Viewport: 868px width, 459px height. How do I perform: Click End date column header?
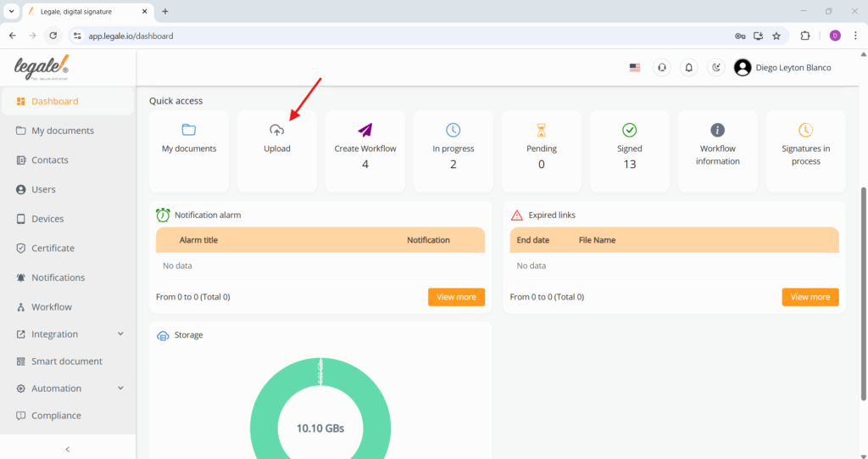click(532, 240)
